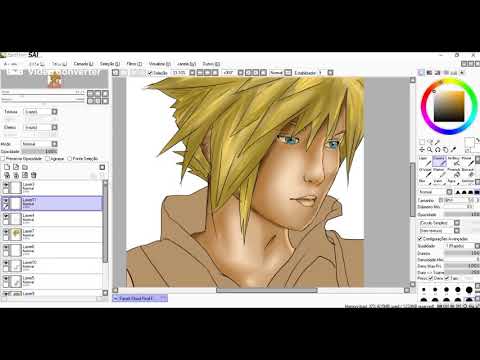Screen dimensions: 480x360
Task: Delete the selected layer with trash icon
Action: 33,175
